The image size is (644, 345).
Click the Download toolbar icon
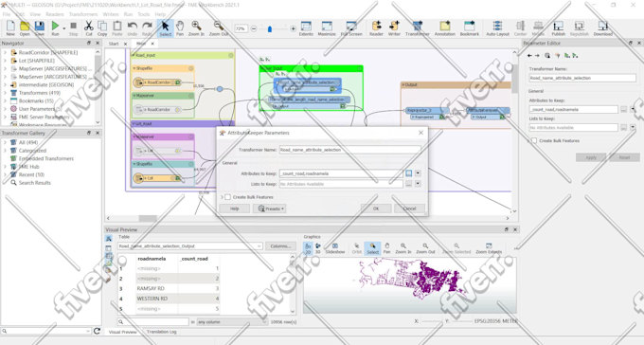(x=603, y=28)
